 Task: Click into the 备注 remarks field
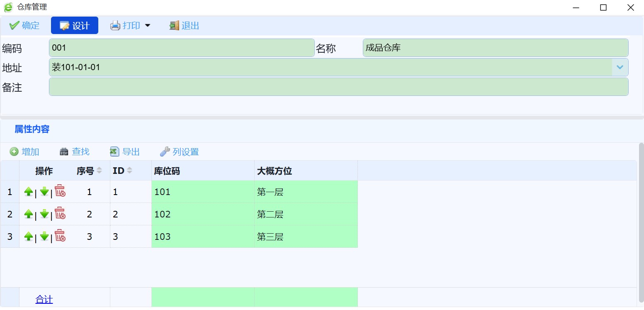tap(338, 87)
